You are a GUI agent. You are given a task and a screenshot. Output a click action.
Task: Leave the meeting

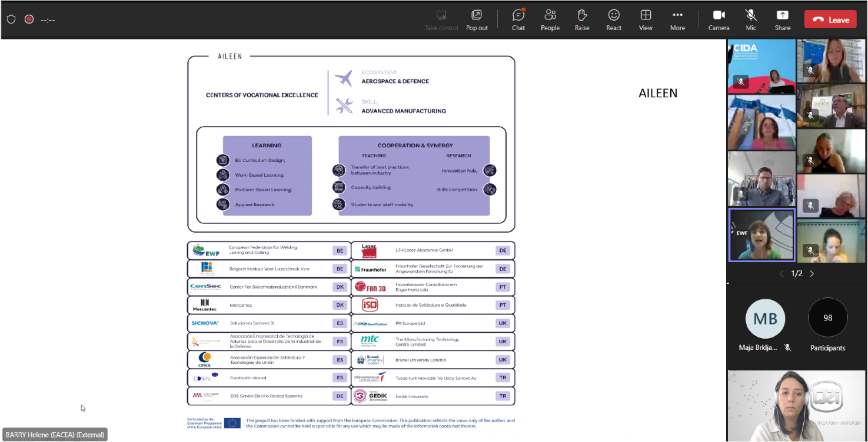[830, 19]
